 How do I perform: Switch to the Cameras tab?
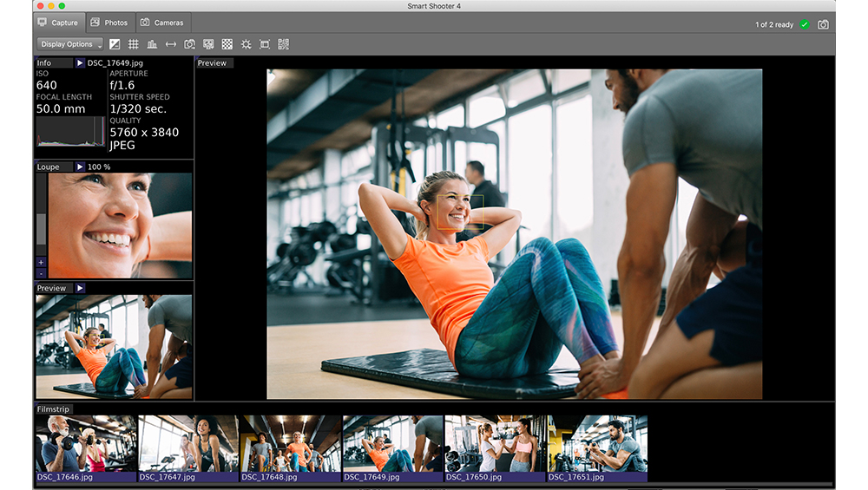pyautogui.click(x=161, y=23)
